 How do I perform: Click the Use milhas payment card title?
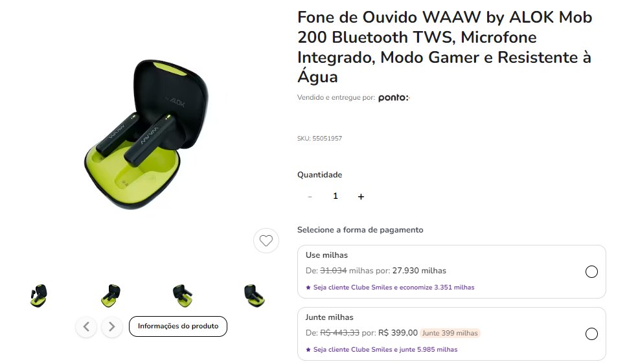pos(326,255)
